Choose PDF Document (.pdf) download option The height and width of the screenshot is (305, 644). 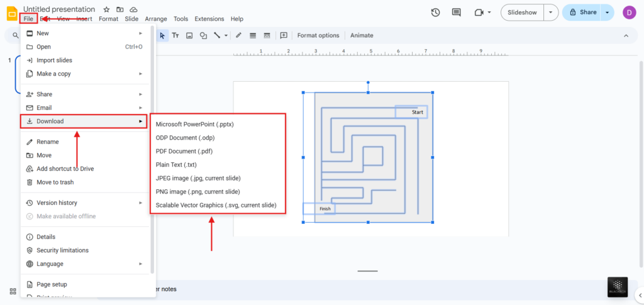[x=184, y=151]
